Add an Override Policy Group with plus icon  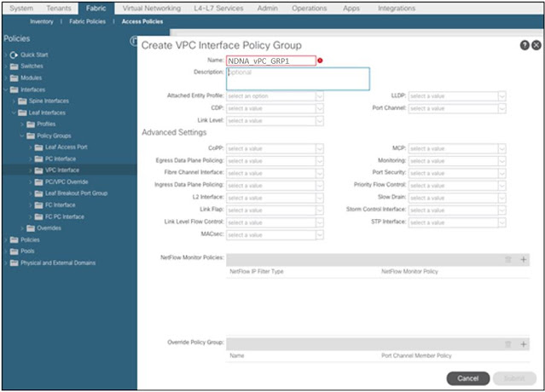(x=523, y=344)
